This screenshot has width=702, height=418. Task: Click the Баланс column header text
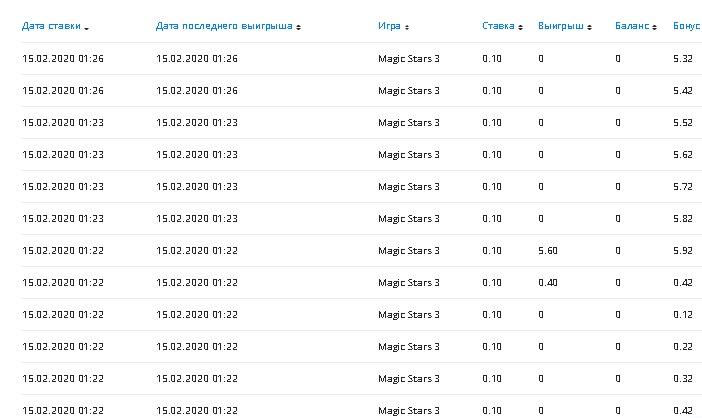tap(633, 26)
